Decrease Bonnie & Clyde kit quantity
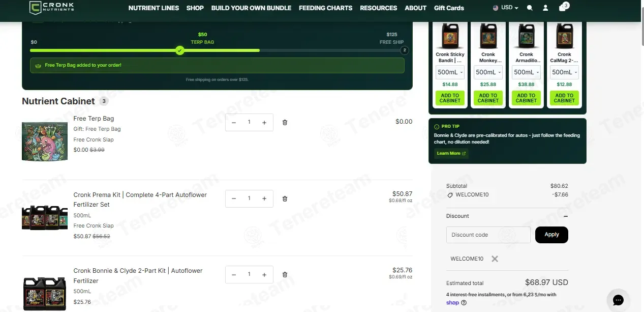Viewport: 644px width, 312px height. [x=234, y=274]
